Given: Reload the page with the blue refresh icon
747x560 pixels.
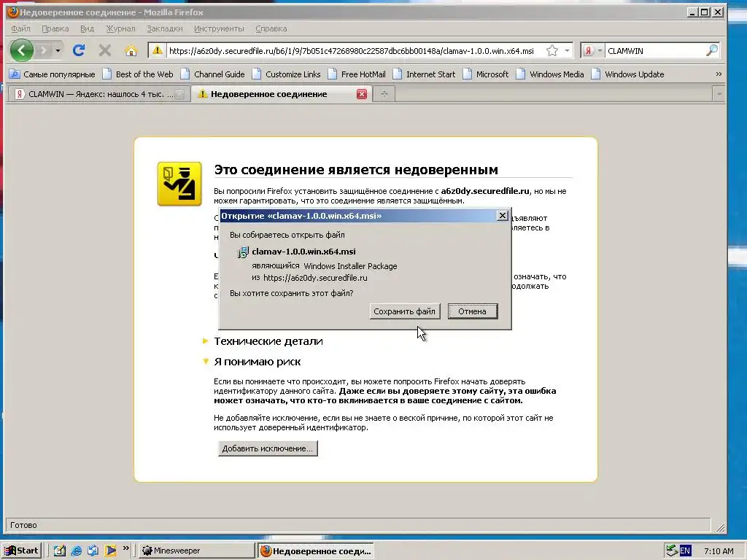Looking at the screenshot, I should [79, 50].
